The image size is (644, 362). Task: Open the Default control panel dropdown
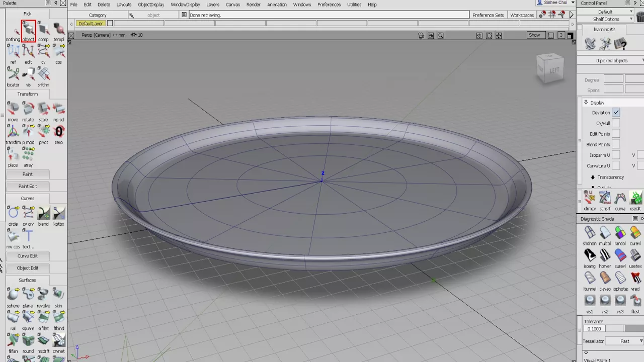point(605,12)
